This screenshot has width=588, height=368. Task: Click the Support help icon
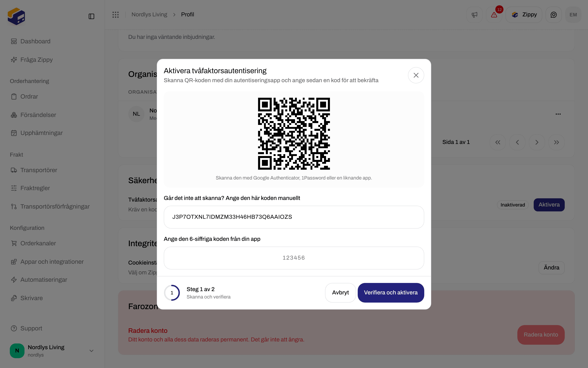[14, 328]
